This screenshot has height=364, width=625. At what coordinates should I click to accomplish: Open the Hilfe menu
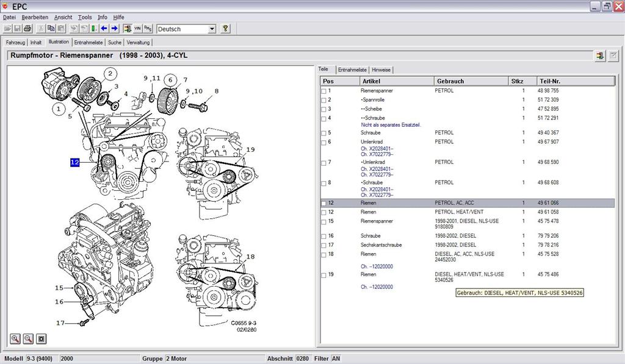coord(118,17)
